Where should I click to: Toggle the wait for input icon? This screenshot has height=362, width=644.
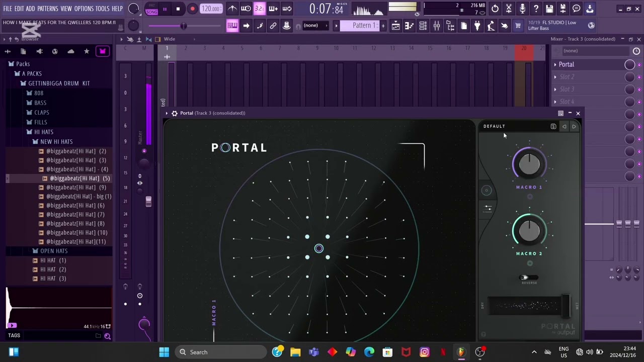click(246, 9)
